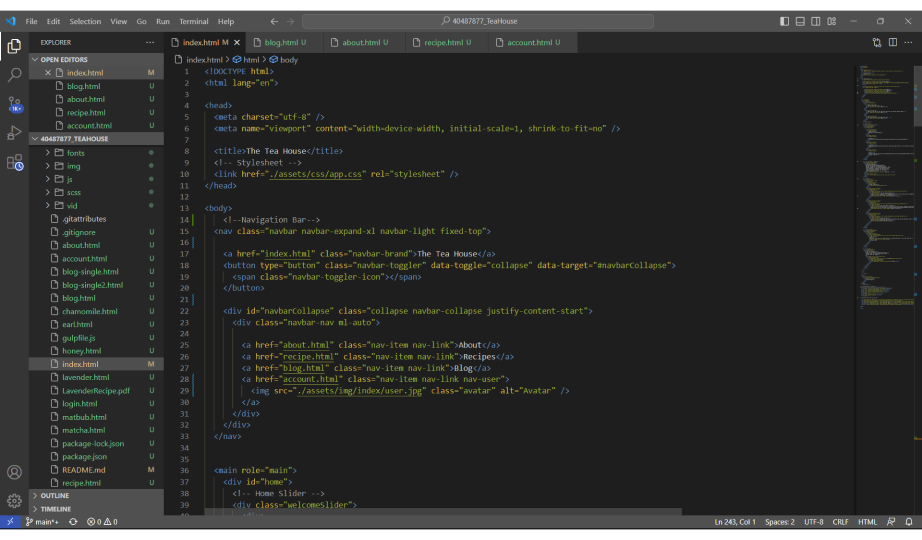This screenshot has width=922, height=540.
Task: Open the File menu
Action: 31,21
